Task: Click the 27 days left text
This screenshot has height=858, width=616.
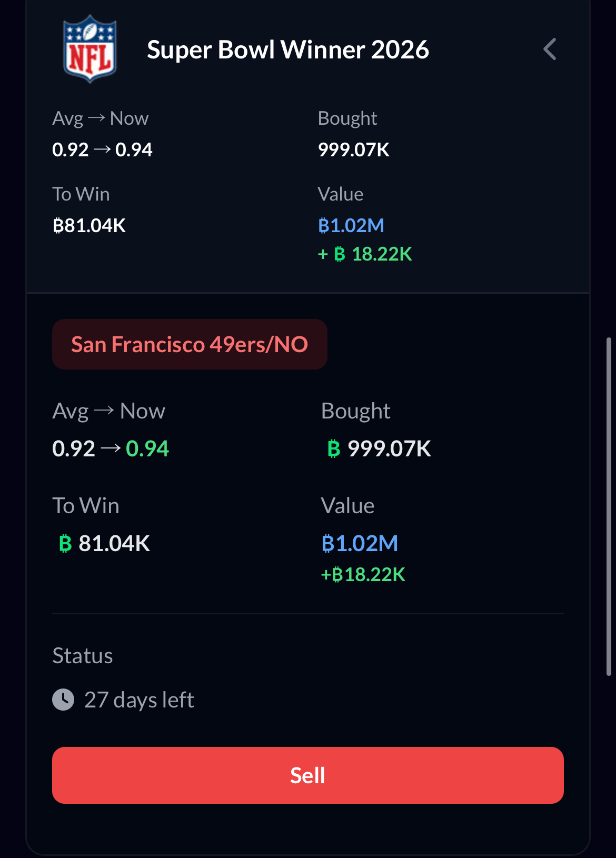Action: point(139,700)
